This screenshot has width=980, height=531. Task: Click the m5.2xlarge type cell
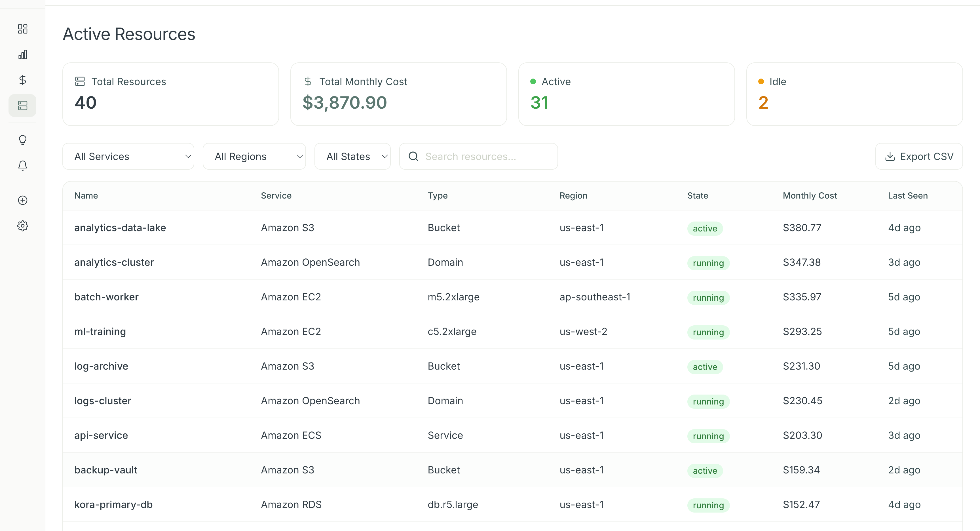453,297
